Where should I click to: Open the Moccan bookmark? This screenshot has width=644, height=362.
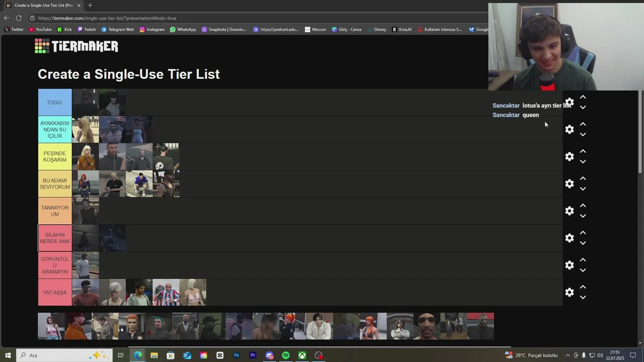[x=315, y=29]
